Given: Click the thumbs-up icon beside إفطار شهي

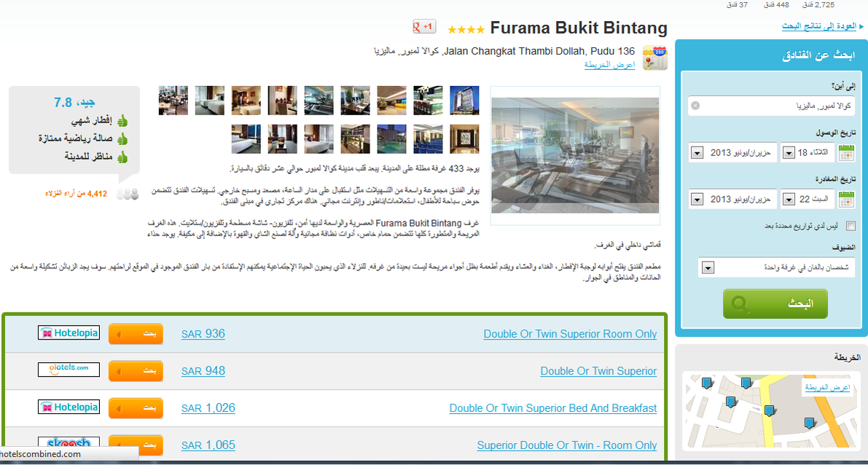Looking at the screenshot, I should pyautogui.click(x=122, y=121).
